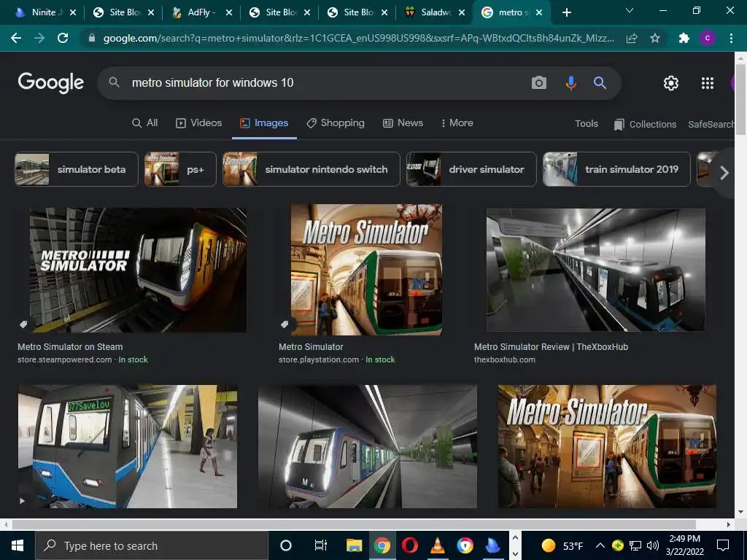Click the share page icon in address bar

pos(632,38)
